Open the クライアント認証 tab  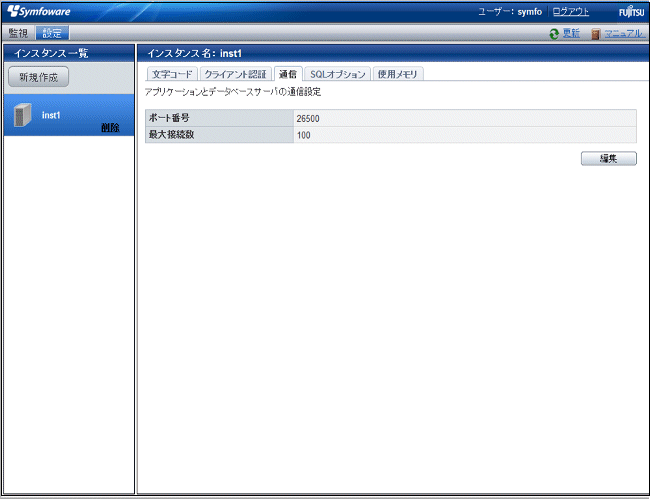coord(236,74)
